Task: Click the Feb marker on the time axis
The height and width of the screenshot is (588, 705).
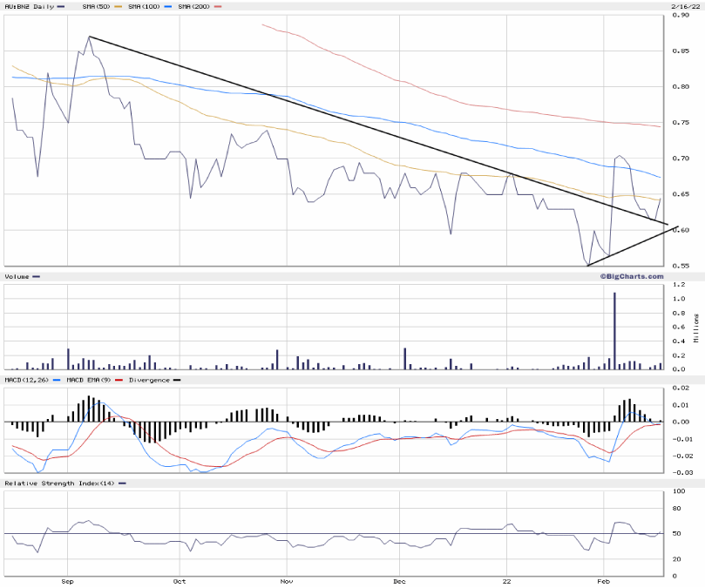Action: click(602, 579)
